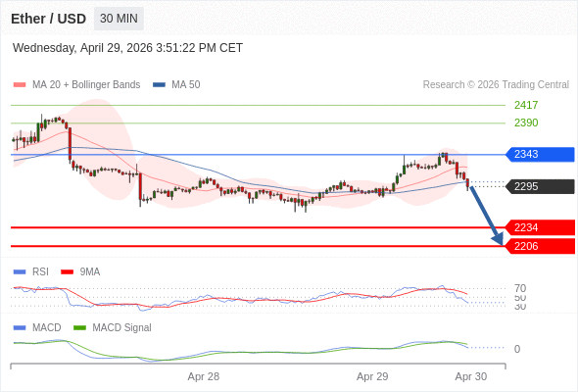578x392 pixels.
Task: Click the RSI 70 level label
Action: [520, 288]
